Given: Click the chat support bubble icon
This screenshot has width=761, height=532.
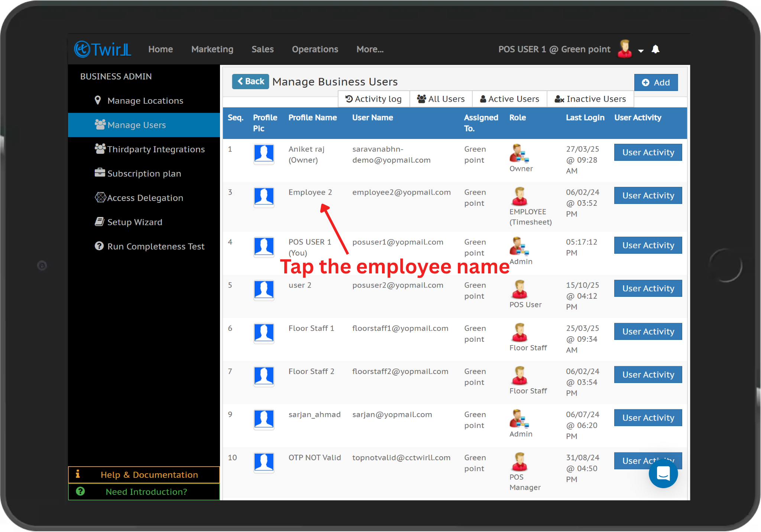Looking at the screenshot, I should pos(663,474).
